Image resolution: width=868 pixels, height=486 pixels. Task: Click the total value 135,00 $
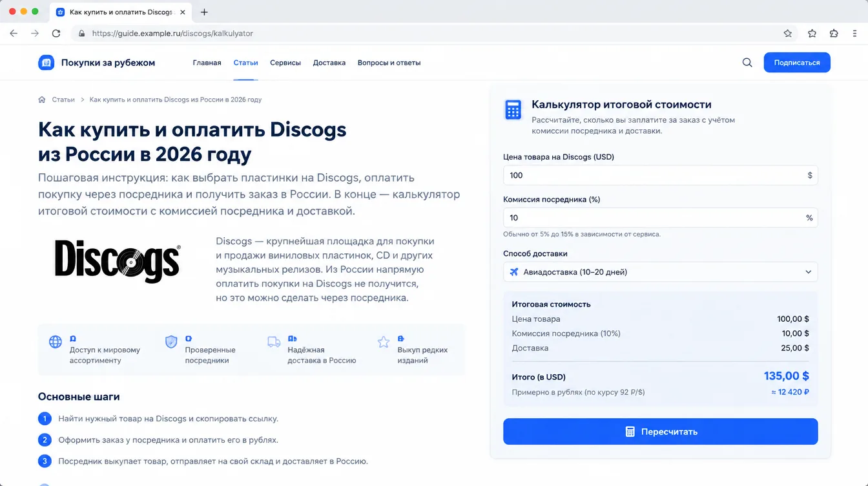coord(787,376)
